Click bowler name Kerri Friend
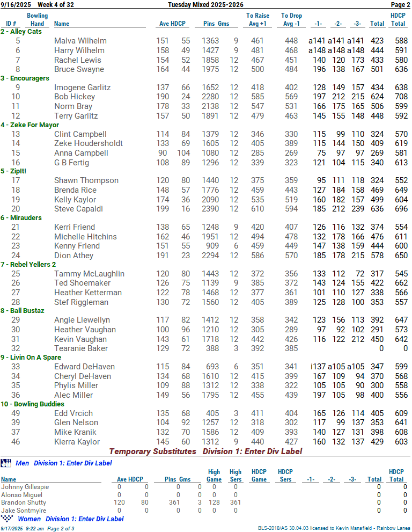412x532 pixels. point(75,227)
